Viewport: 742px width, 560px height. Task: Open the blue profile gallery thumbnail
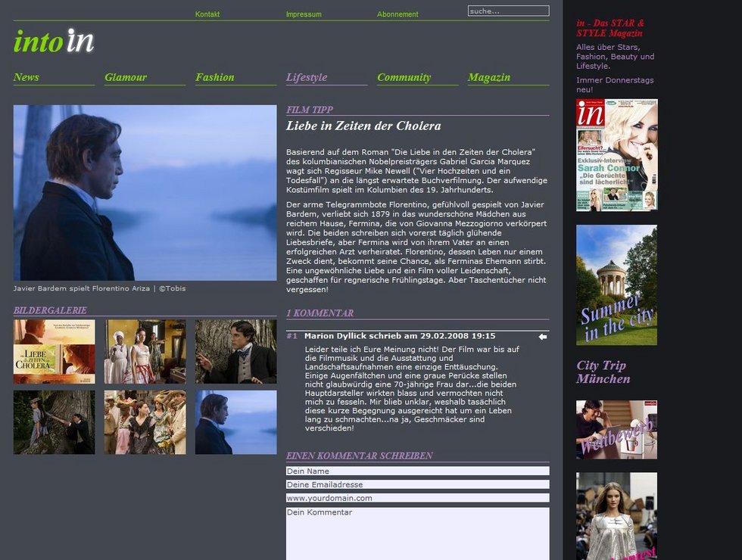[x=235, y=422]
